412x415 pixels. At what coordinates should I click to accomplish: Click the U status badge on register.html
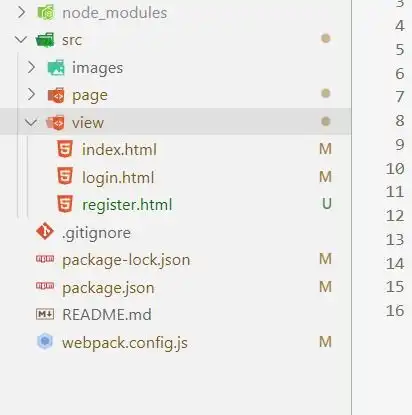coord(327,204)
